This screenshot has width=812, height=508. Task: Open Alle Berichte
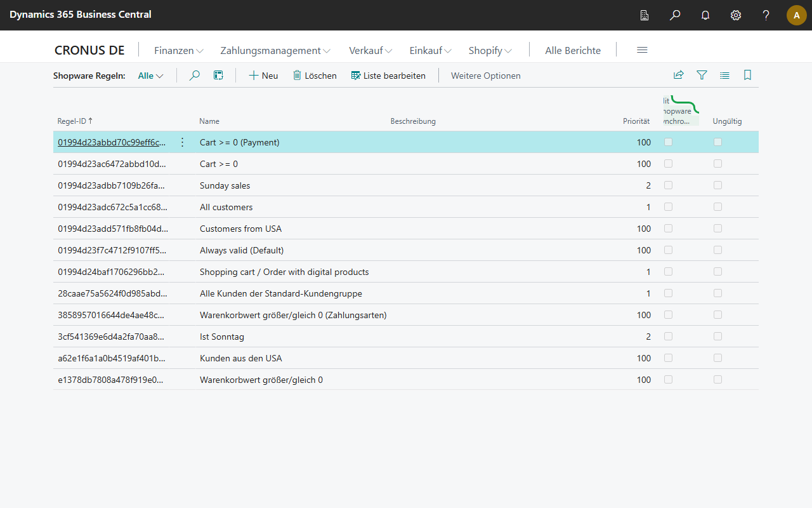pyautogui.click(x=573, y=50)
